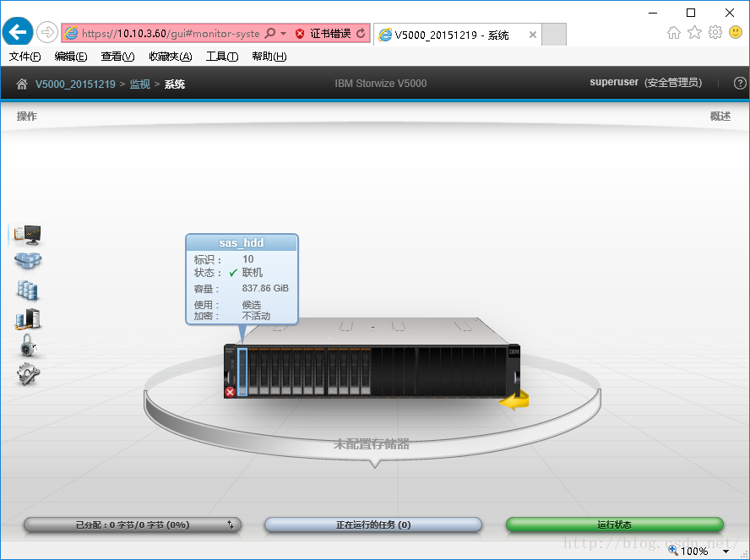This screenshot has width=750, height=560.
Task: Open the 文件(F) menu
Action: pos(24,57)
